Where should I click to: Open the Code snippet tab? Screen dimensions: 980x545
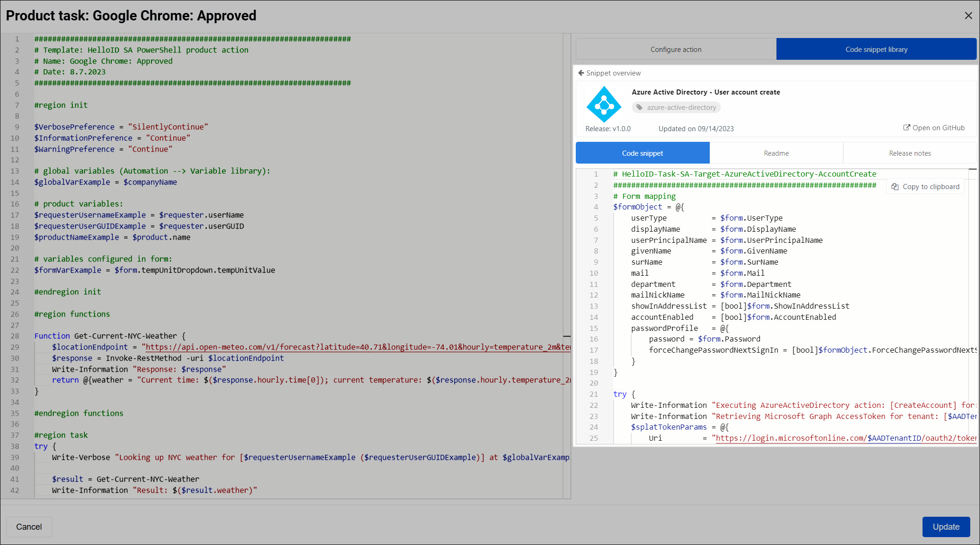(x=643, y=153)
